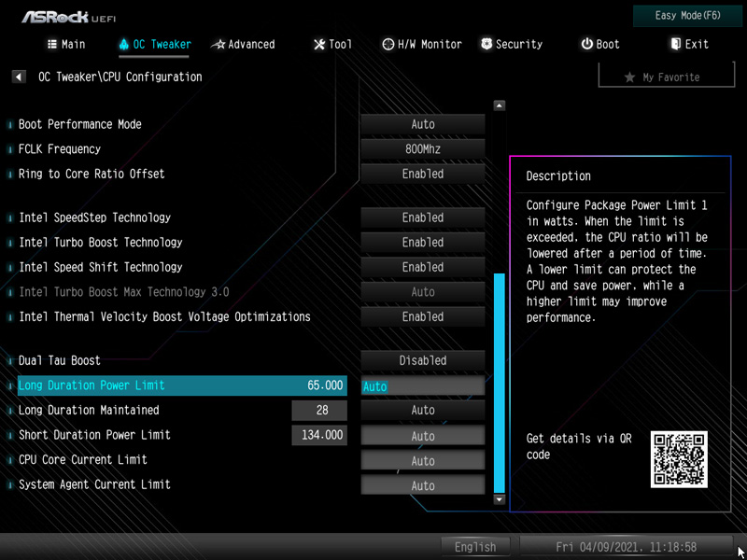
Task: Click the scrollbar up arrow
Action: (499, 105)
